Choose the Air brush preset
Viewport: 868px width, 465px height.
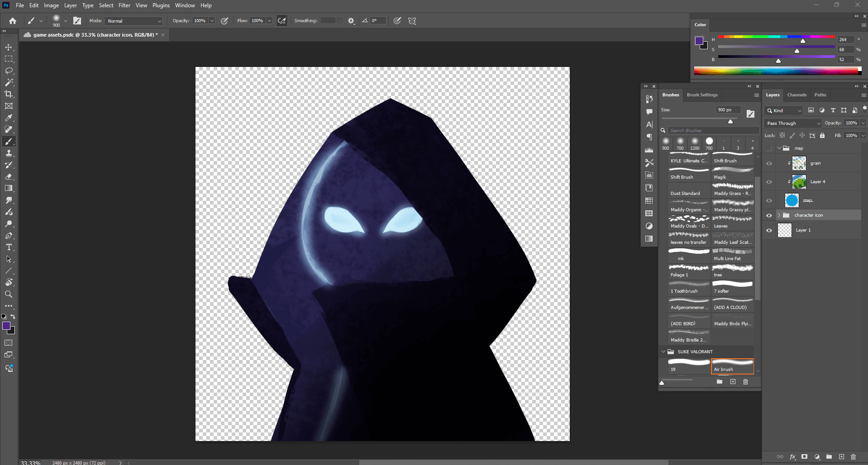[x=732, y=366]
